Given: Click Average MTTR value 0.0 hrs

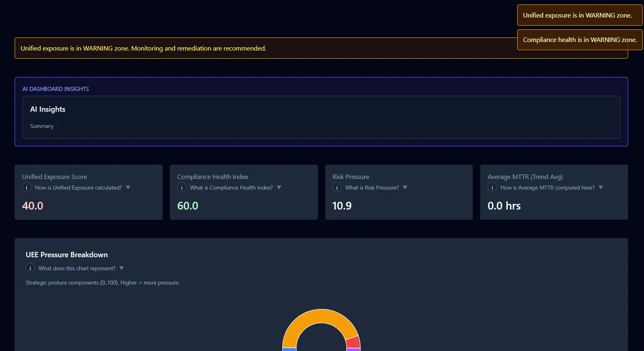Looking at the screenshot, I should (504, 206).
